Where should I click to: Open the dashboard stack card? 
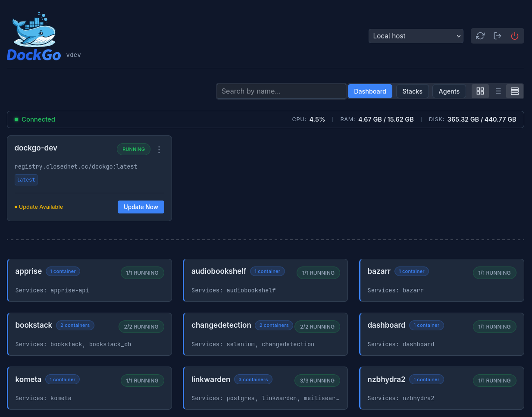441,334
